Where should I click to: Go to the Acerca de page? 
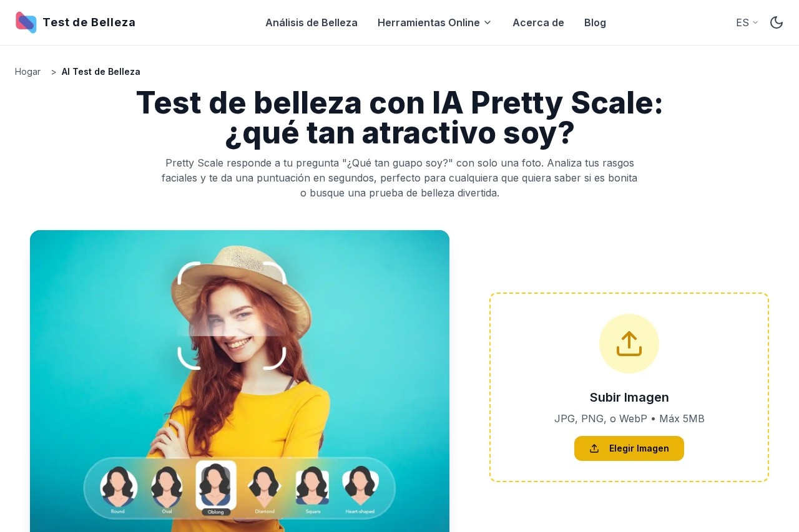pos(538,22)
